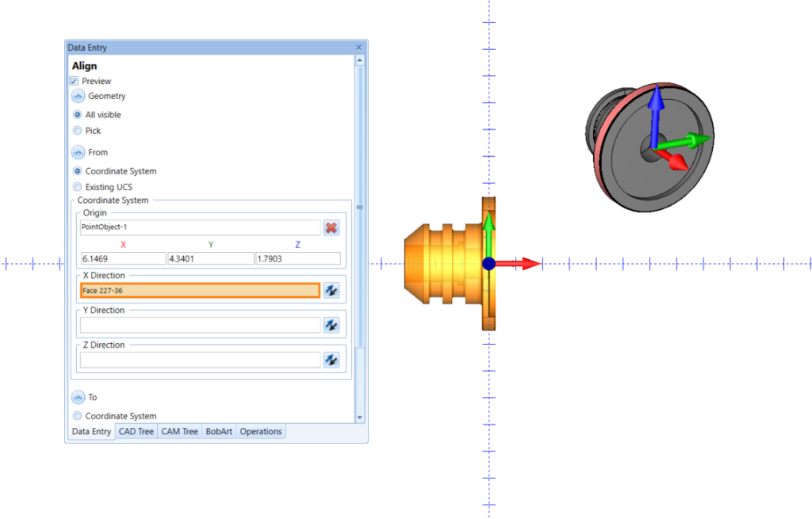Open the BobArt tab

pyautogui.click(x=218, y=431)
